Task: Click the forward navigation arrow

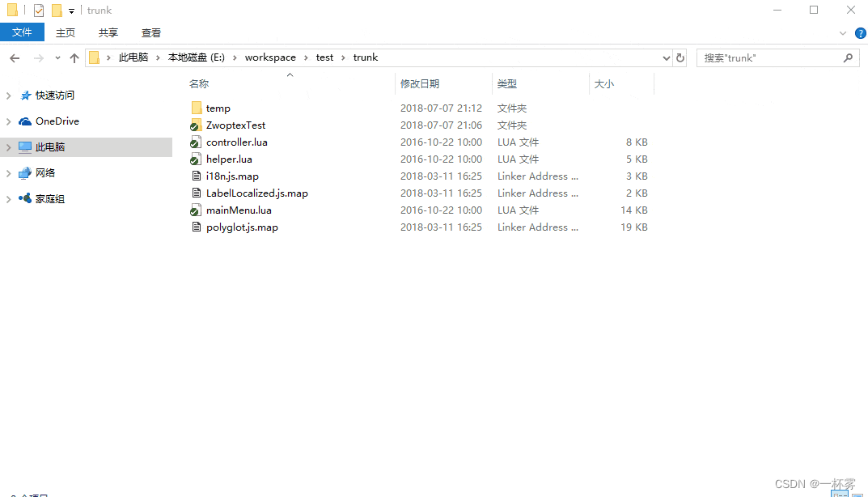Action: pyautogui.click(x=38, y=58)
